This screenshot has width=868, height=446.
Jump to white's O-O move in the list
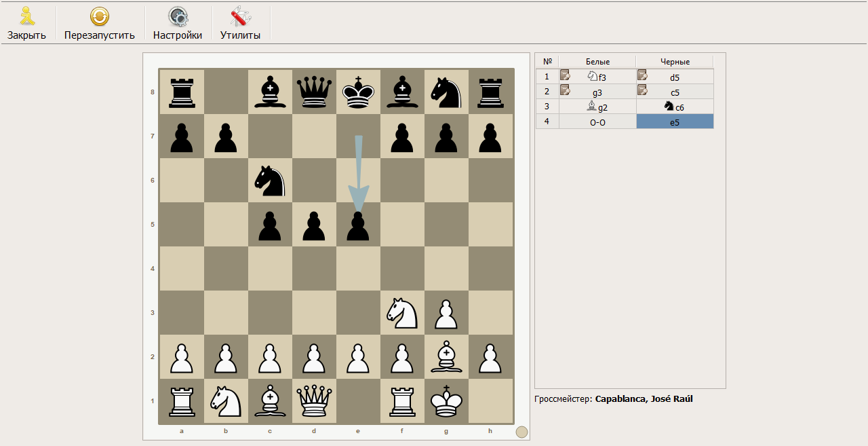(x=597, y=122)
